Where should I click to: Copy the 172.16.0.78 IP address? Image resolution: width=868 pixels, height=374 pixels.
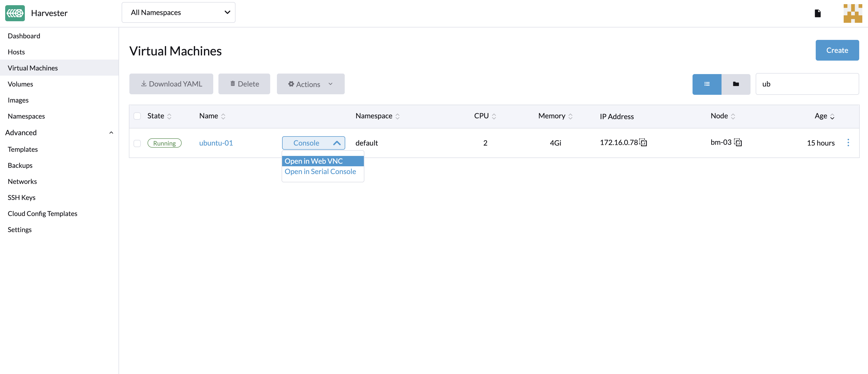(x=643, y=142)
